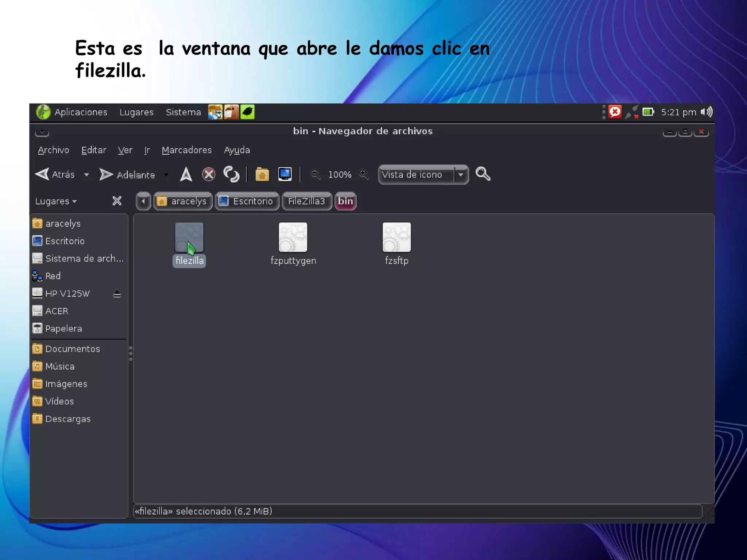Viewport: 747px width, 560px height.
Task: Open the Sistema panel menu
Action: point(183,112)
